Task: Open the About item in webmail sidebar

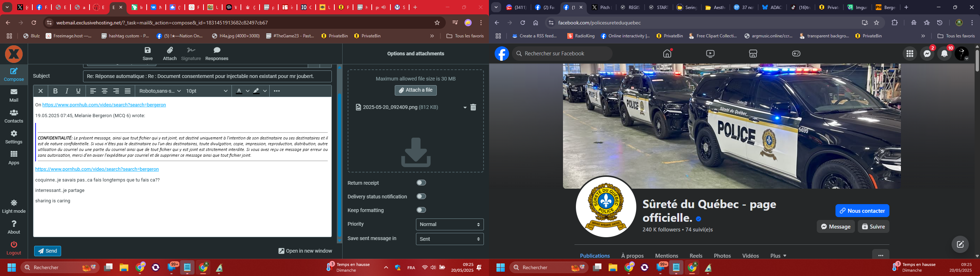Action: (14, 227)
